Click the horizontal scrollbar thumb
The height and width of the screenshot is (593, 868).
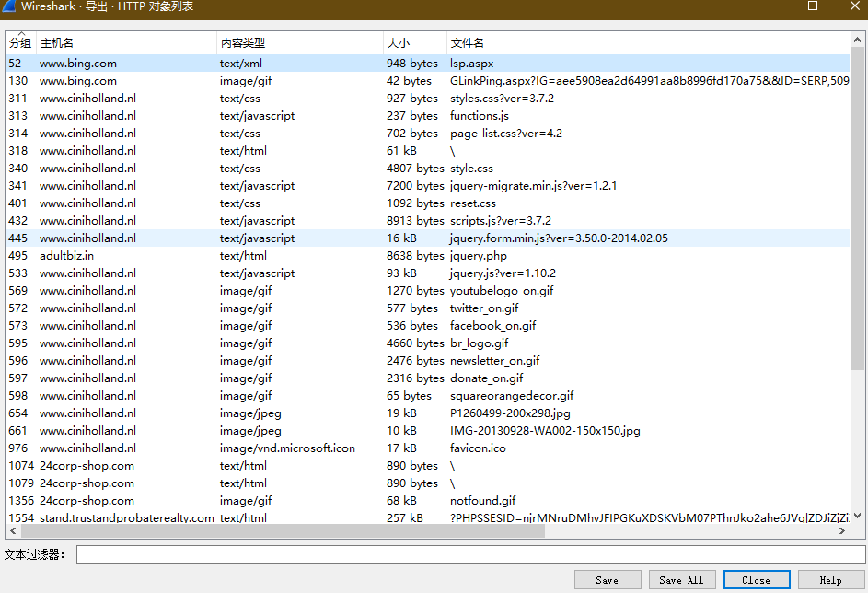(x=283, y=530)
